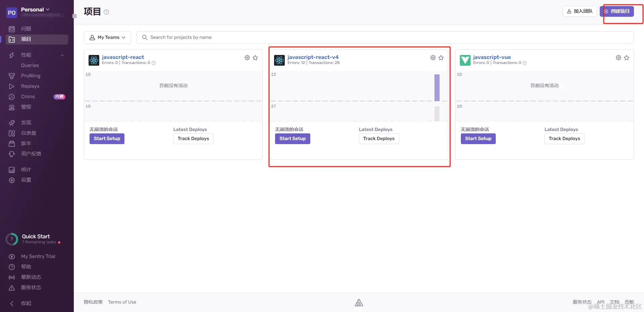Screen dimensions: 644x312
Task: Click the transactions bar in javascript-react-v4 chart
Action: [x=437, y=114]
